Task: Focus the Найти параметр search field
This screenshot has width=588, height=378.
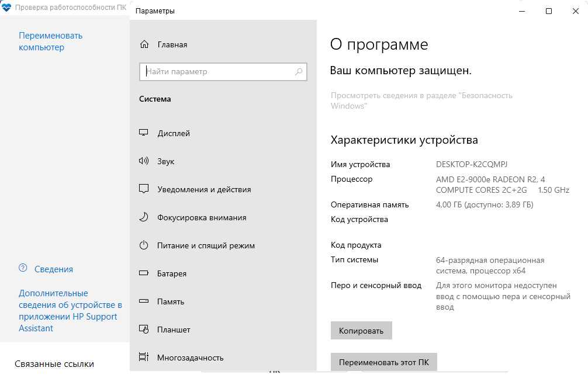Action: tap(216, 72)
